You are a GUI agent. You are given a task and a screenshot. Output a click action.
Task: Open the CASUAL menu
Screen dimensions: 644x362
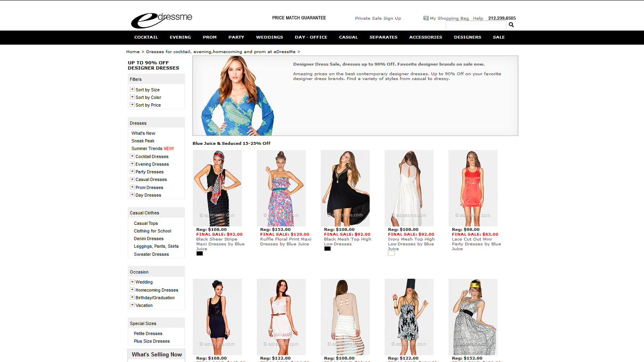pos(348,37)
